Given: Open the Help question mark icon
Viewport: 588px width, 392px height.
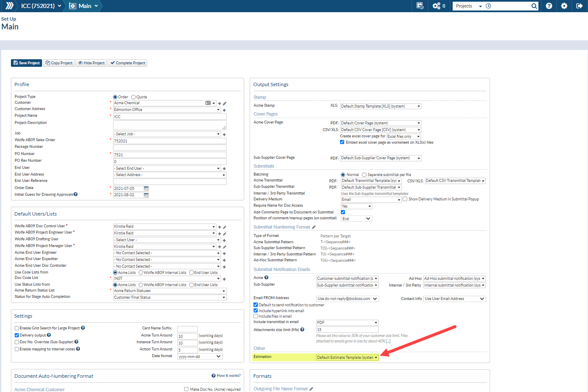Looking at the screenshot, I should pos(549,6).
